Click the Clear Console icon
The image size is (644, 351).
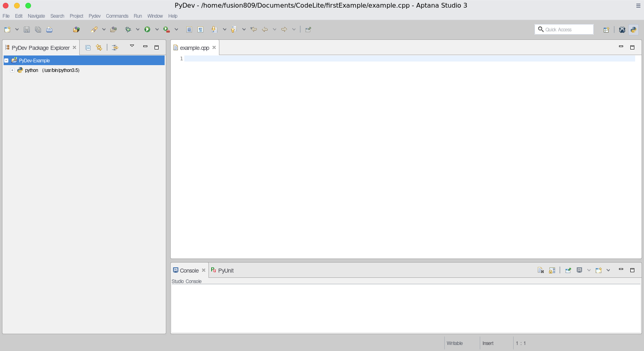click(x=541, y=270)
